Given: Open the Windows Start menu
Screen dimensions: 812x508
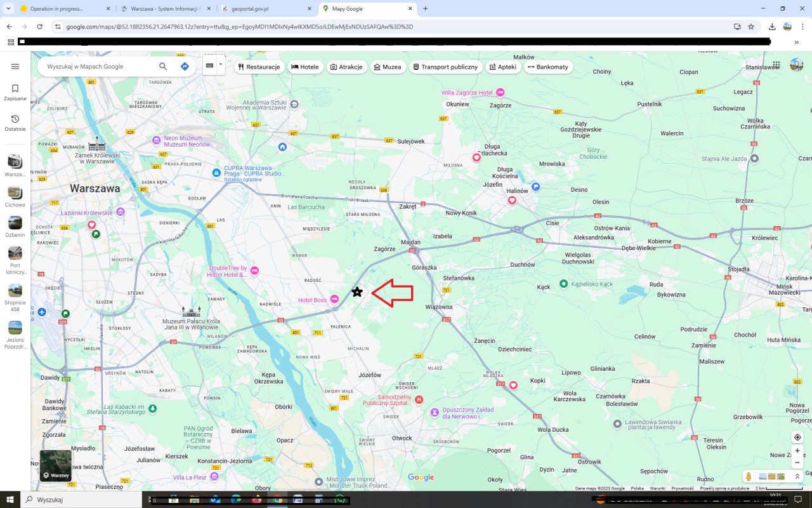Looking at the screenshot, I should point(10,500).
